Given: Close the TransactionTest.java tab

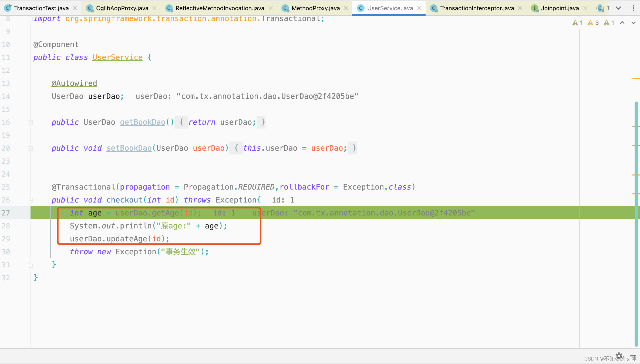Looking at the screenshot, I should (x=75, y=8).
